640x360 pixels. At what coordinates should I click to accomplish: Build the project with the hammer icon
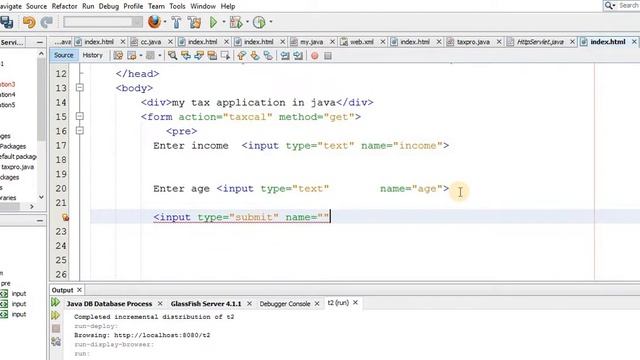coord(176,22)
